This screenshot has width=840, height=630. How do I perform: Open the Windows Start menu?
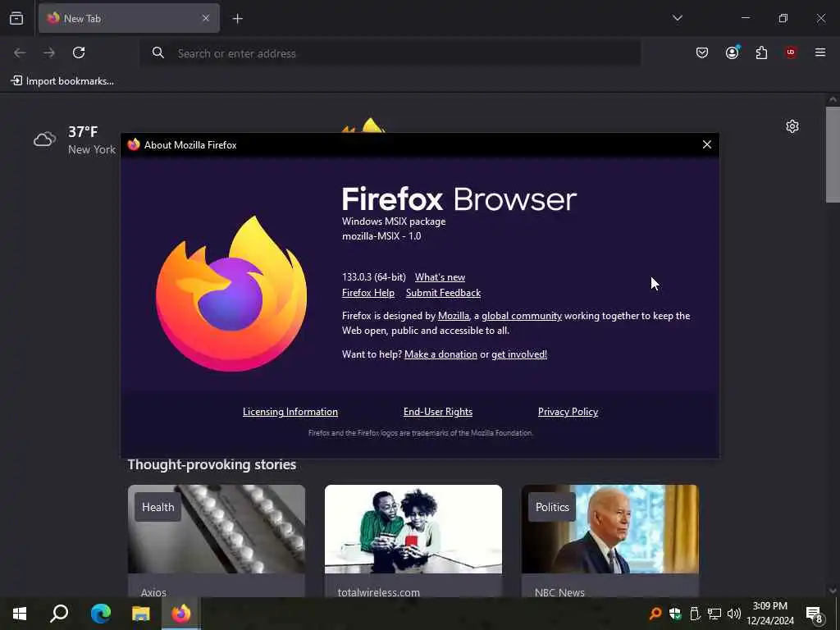click(20, 614)
